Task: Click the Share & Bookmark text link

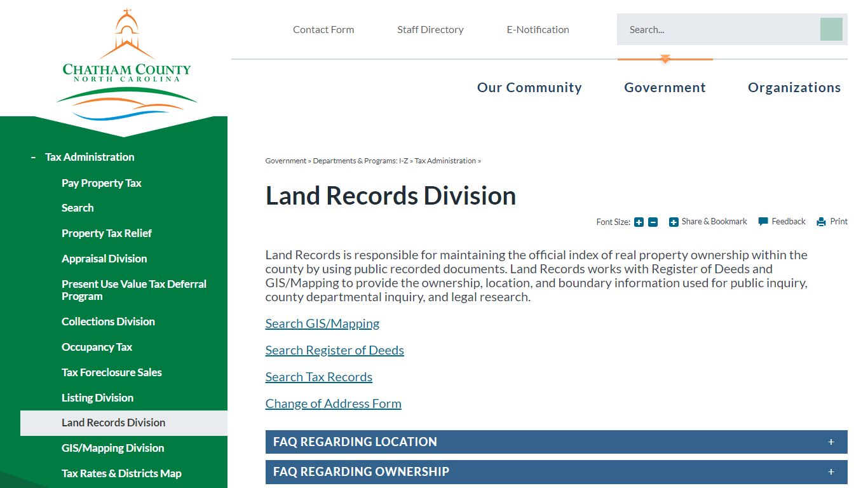Action: (x=714, y=222)
